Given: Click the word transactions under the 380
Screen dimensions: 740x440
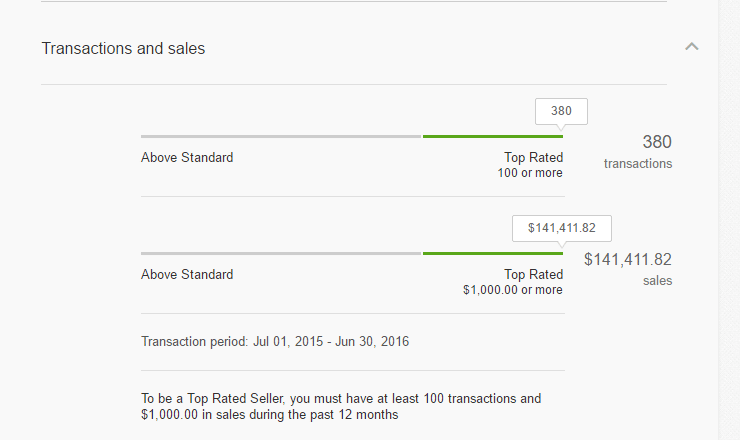Looking at the screenshot, I should (638, 163).
